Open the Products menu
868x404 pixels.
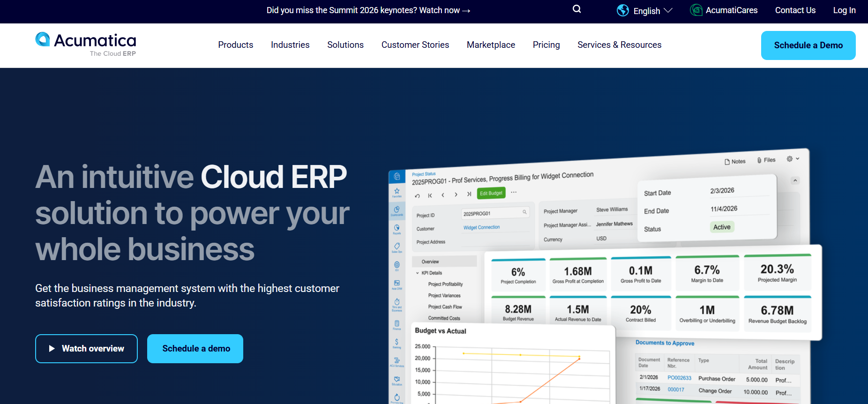[236, 45]
